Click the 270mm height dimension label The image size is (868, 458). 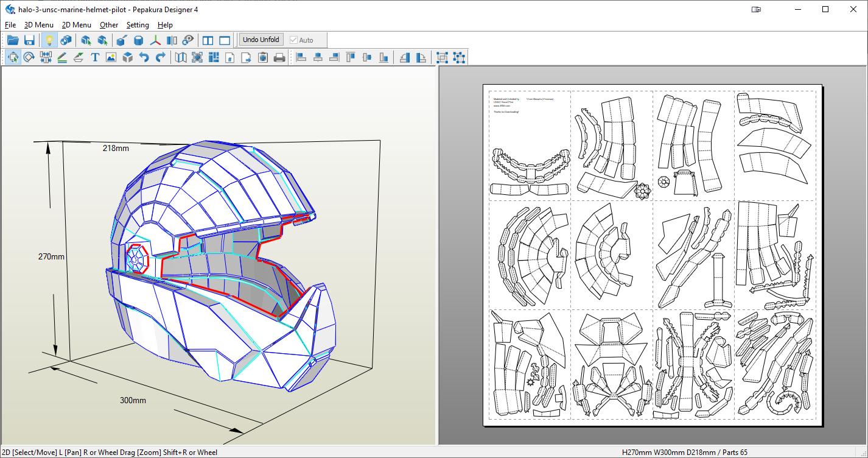tap(51, 256)
